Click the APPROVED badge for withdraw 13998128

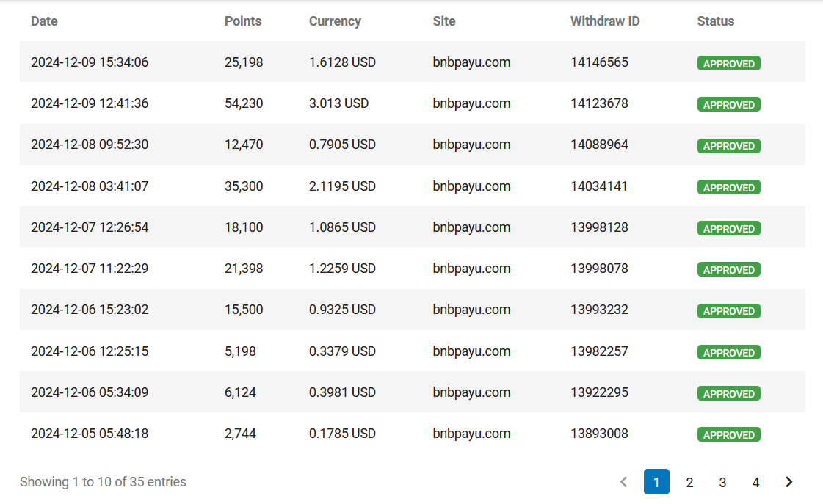(x=728, y=229)
